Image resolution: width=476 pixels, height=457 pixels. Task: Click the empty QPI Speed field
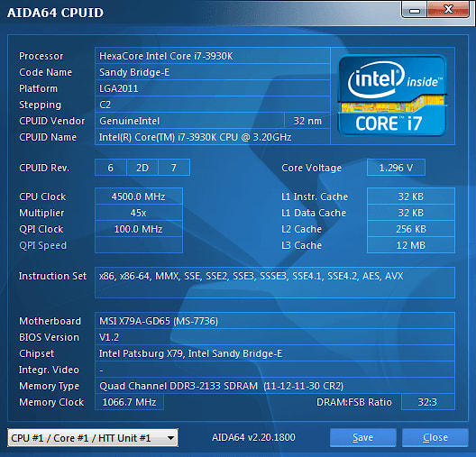139,245
